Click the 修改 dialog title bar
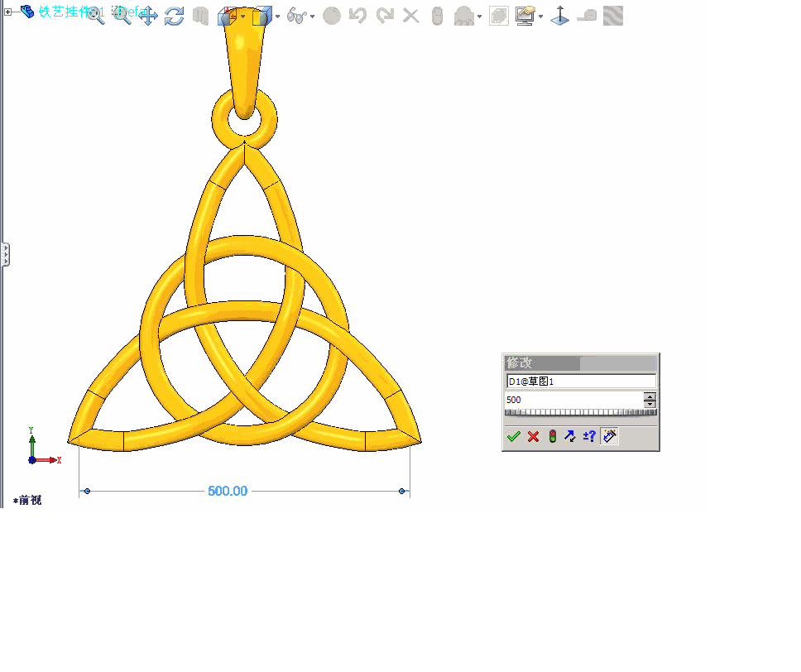Viewport: 801px width, 672px height. pyautogui.click(x=581, y=362)
